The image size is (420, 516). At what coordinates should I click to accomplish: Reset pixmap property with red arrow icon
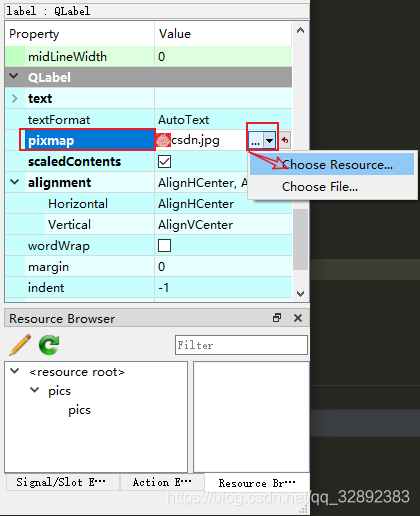285,140
